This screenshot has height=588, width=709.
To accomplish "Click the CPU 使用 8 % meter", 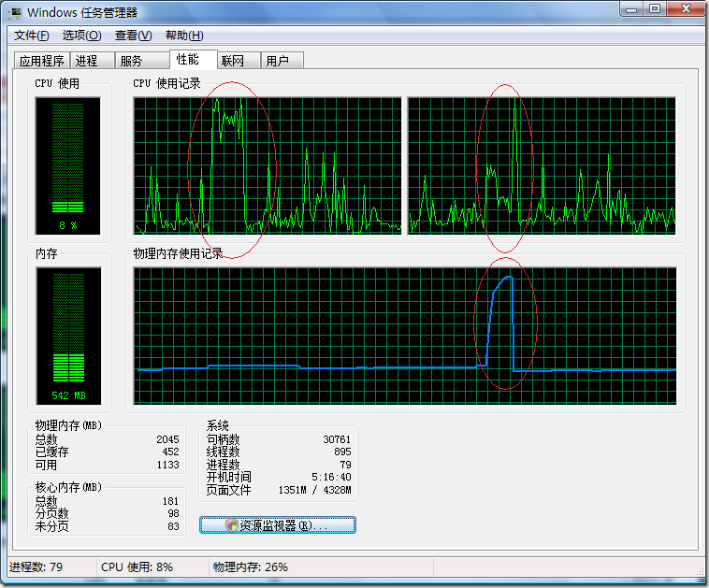I will click(68, 165).
